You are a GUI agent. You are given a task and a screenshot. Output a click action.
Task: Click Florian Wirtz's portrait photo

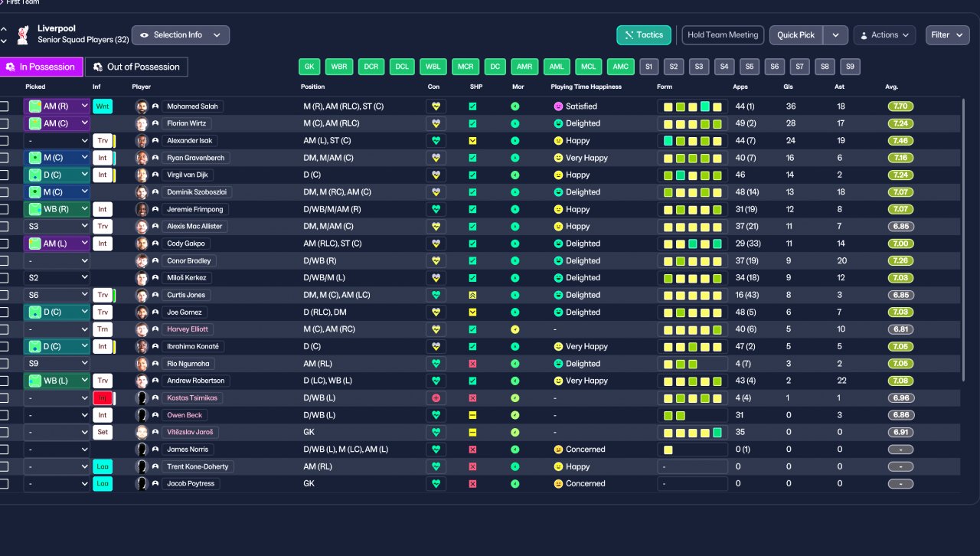tap(141, 123)
